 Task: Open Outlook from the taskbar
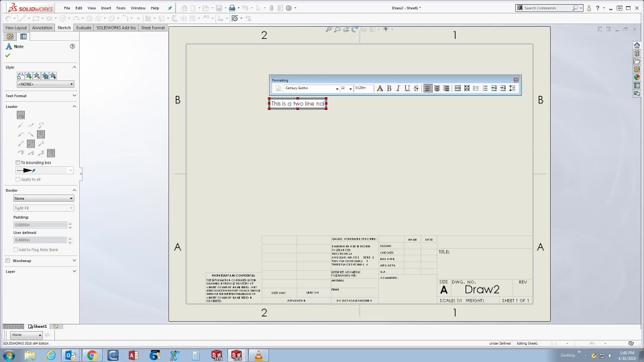[70, 355]
